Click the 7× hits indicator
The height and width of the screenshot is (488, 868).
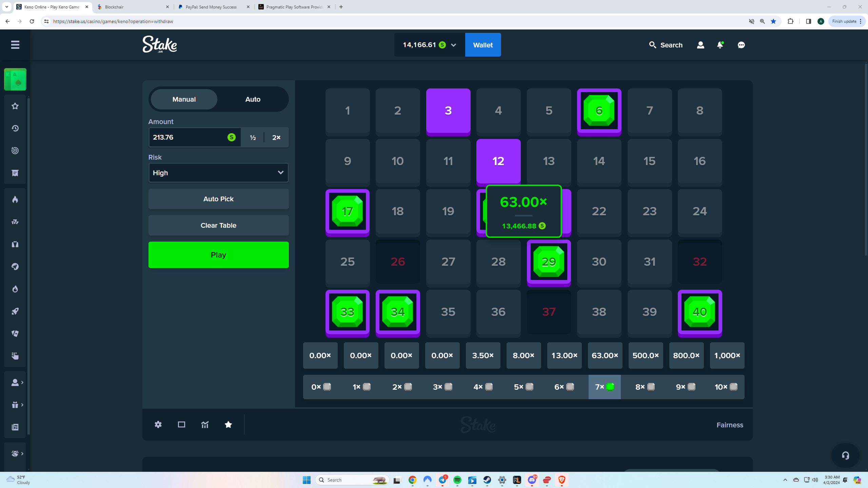point(605,387)
